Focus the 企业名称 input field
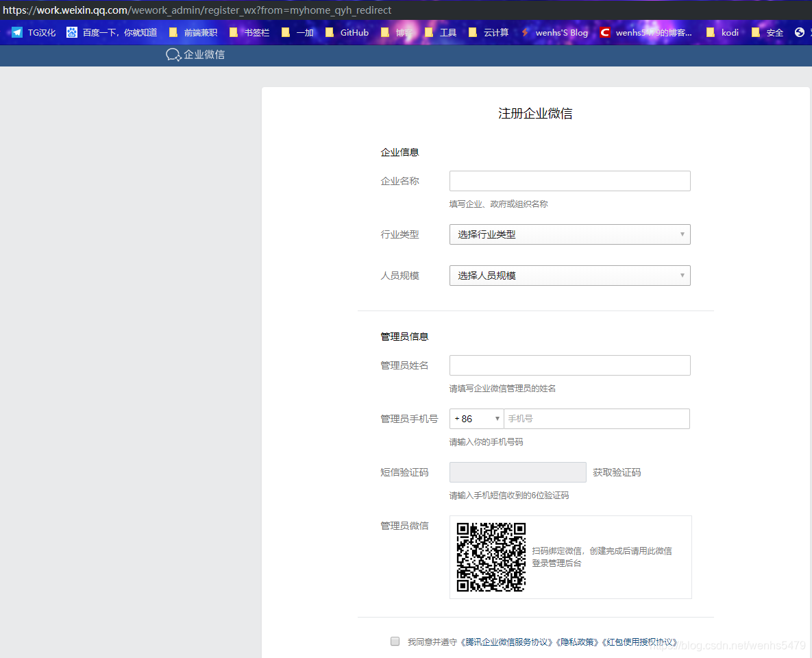 (569, 181)
